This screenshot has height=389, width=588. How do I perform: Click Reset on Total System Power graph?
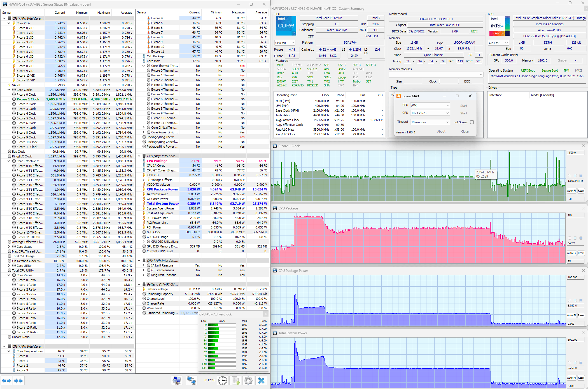tap(581, 378)
